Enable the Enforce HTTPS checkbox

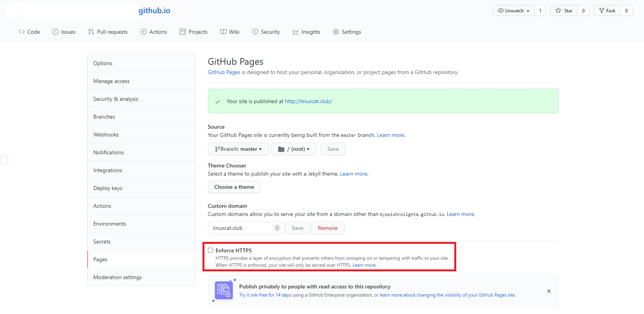[211, 250]
